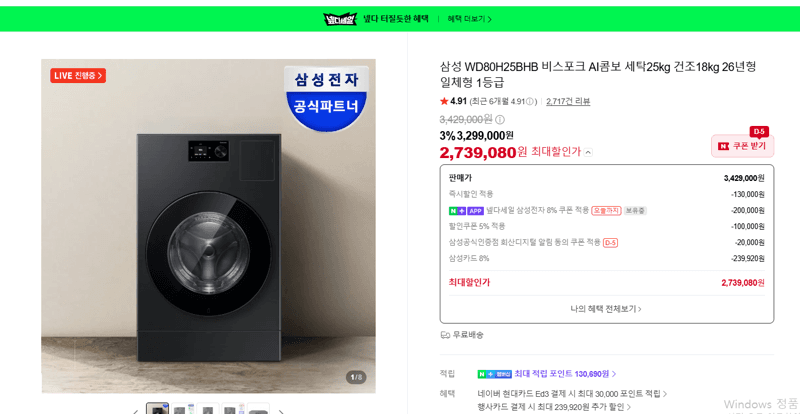800x414 pixels.
Task: Expand 나의 혜택 전체보기
Action: (606, 309)
